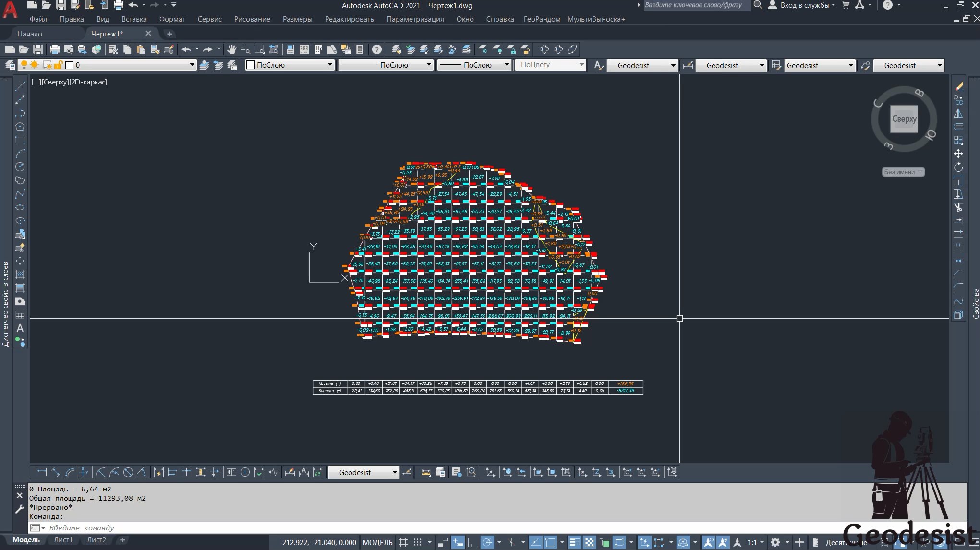Click Сверху on the ViewCube
Screen dimensions: 980x550
[904, 119]
